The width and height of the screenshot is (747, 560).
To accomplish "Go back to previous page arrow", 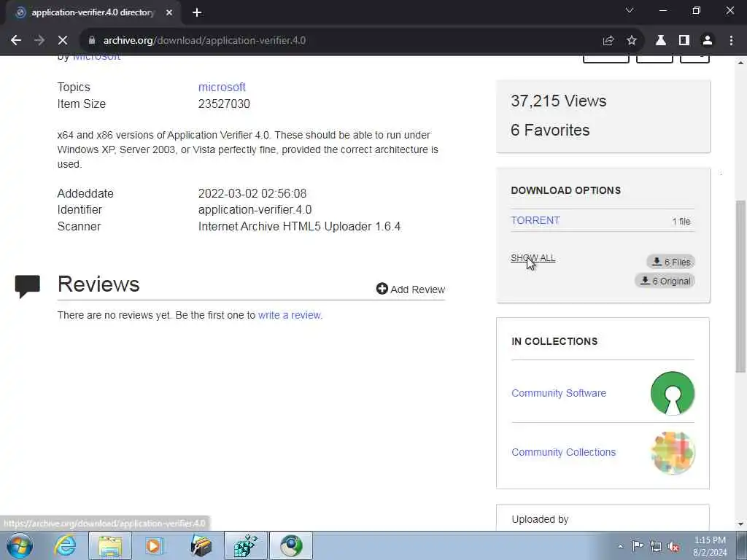I will pyautogui.click(x=16, y=41).
